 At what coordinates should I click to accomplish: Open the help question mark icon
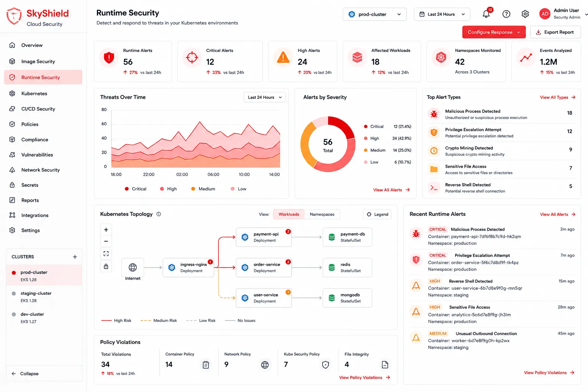pyautogui.click(x=506, y=14)
